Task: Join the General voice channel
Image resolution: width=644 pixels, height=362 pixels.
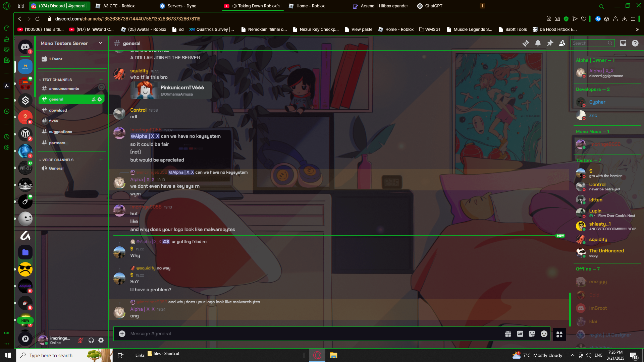Action: pyautogui.click(x=56, y=168)
